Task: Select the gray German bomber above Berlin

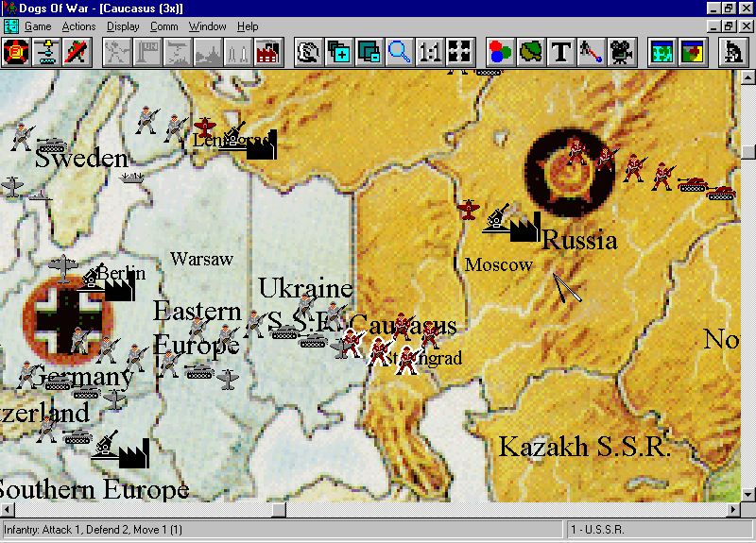Action: pos(63,268)
